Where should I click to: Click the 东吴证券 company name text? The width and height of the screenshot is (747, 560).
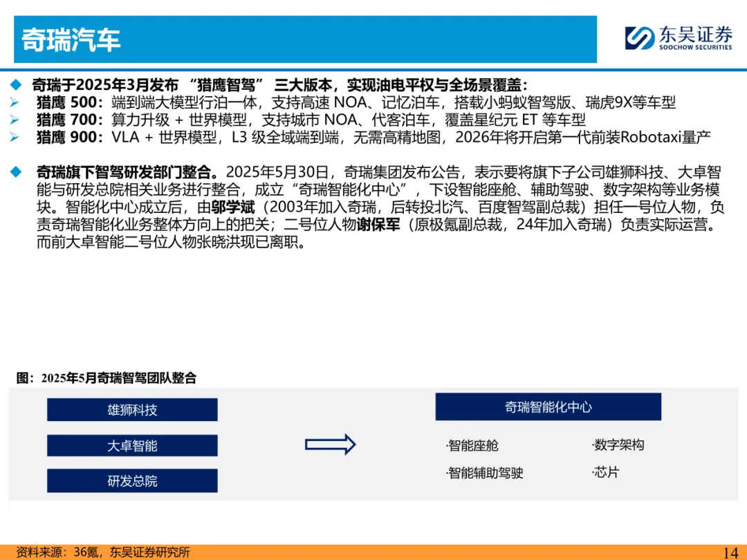click(696, 35)
